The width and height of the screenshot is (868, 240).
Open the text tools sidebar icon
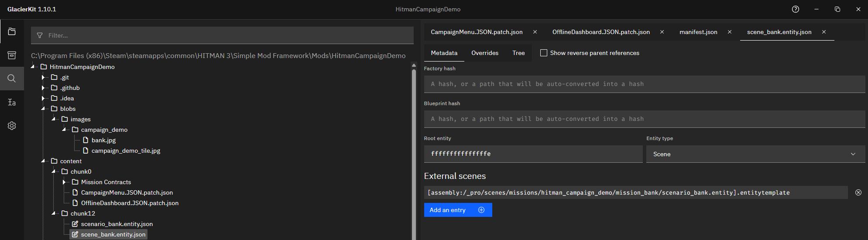point(12,102)
